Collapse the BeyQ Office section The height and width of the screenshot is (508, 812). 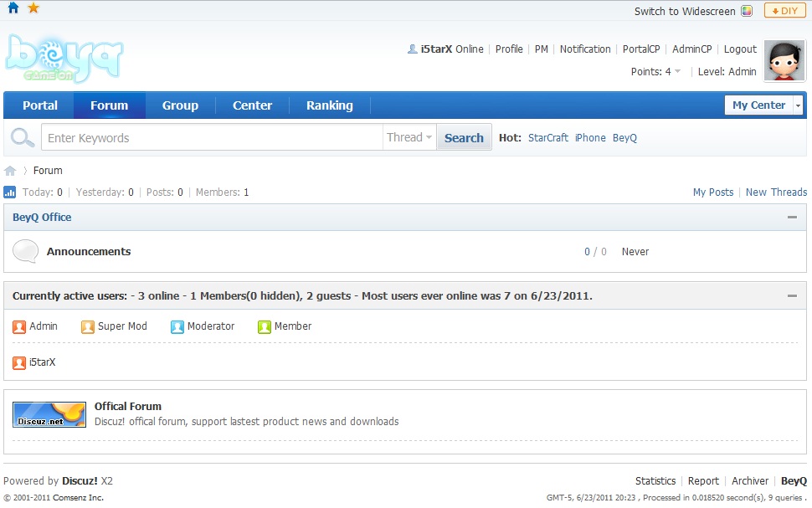792,217
